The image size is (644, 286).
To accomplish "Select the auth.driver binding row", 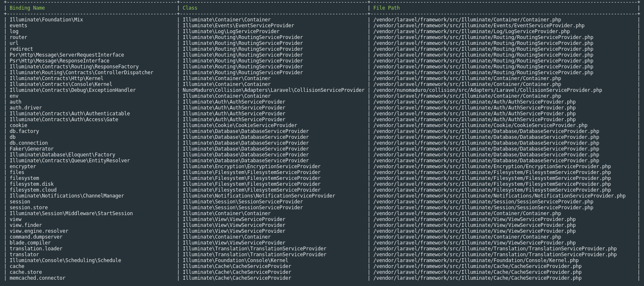I will click(23, 107).
